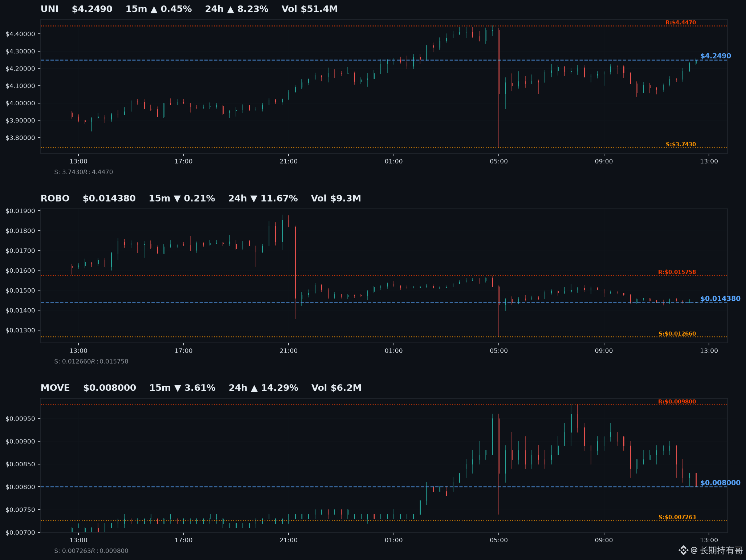Click the R:$0.009800 resistance label
The image size is (746, 560).
[677, 402]
